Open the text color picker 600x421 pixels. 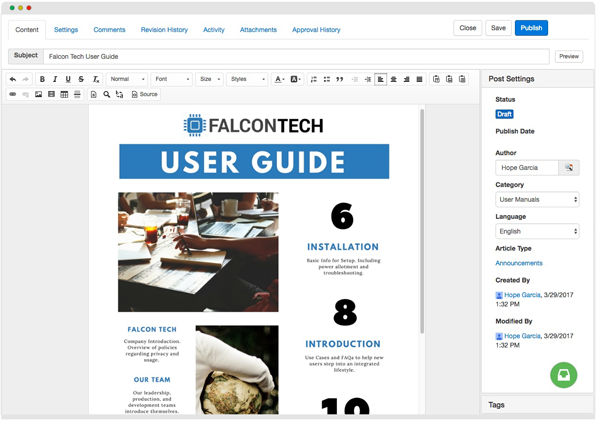(279, 79)
